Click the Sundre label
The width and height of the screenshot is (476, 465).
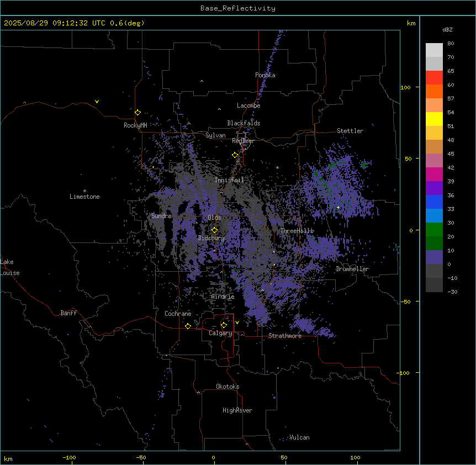coord(161,216)
